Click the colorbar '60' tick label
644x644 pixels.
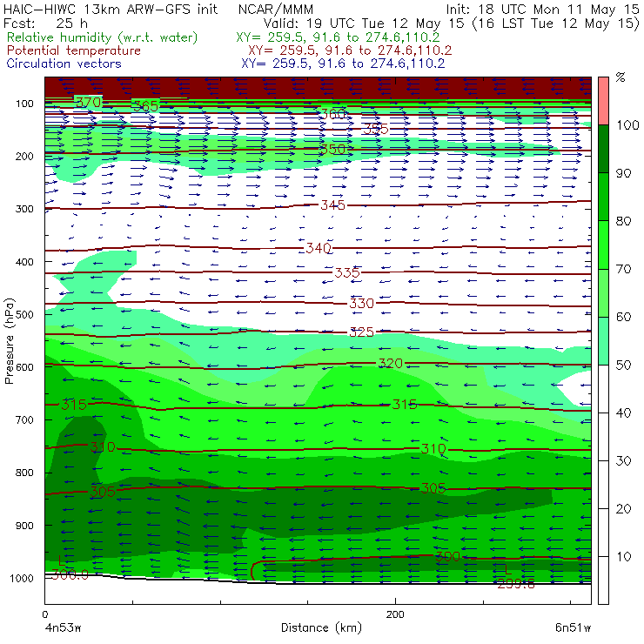(x=623, y=317)
